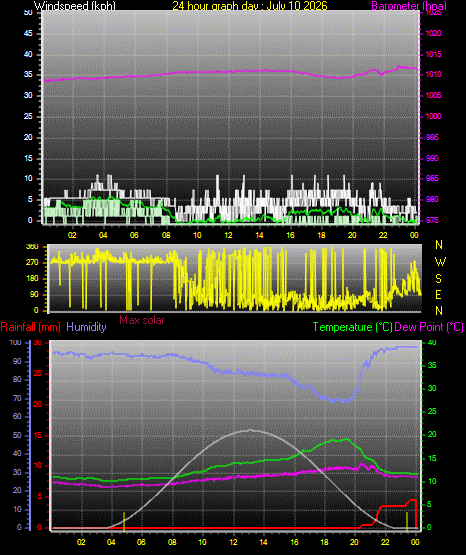Click barometer scale value '1010'
Viewport: 466px width, 555px height.
[x=433, y=74]
